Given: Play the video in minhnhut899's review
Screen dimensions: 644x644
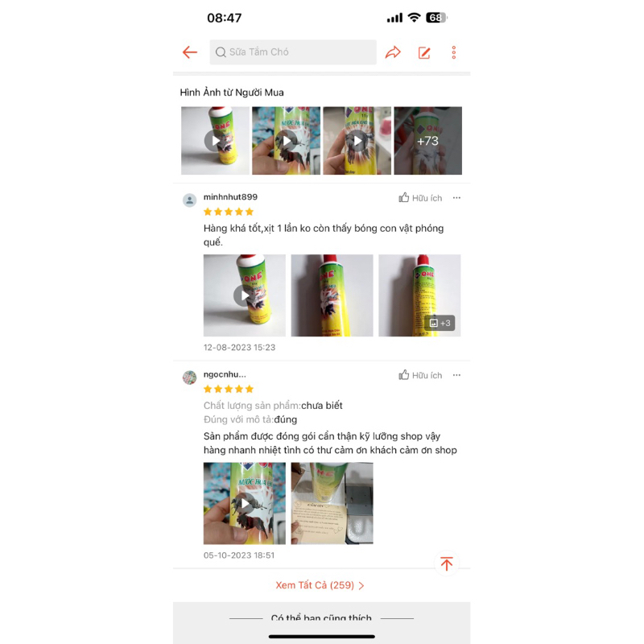Looking at the screenshot, I should pyautogui.click(x=245, y=295).
